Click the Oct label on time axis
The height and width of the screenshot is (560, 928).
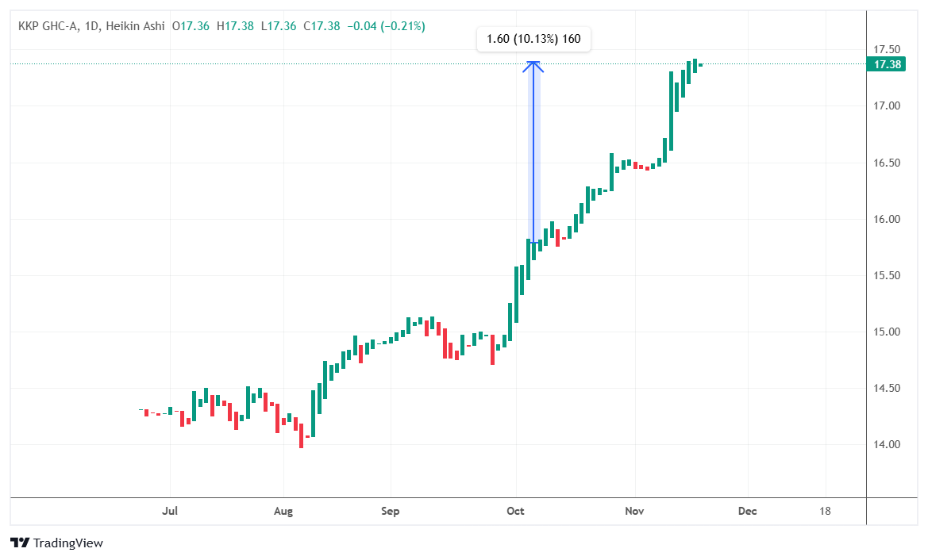click(x=516, y=512)
